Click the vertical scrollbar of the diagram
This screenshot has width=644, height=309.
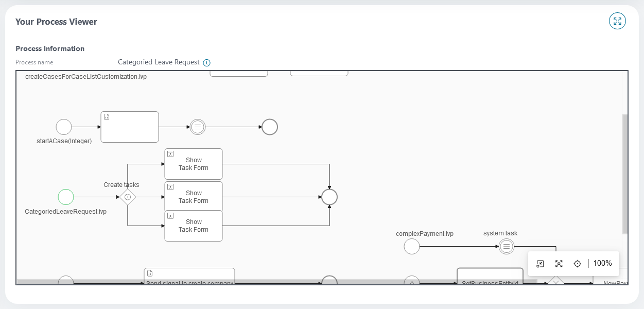(625, 174)
